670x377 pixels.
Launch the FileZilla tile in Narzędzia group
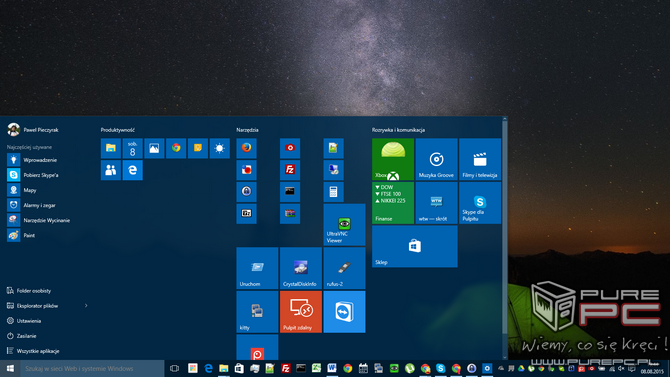290,170
